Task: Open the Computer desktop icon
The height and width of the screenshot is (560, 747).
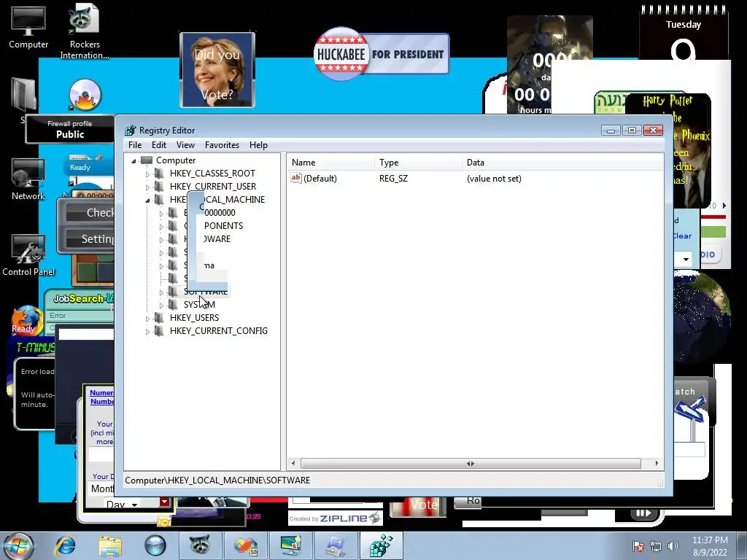Action: [x=28, y=27]
